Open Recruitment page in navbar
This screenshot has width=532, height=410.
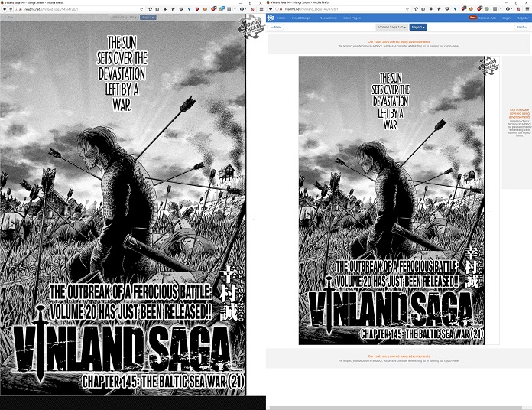pos(328,18)
